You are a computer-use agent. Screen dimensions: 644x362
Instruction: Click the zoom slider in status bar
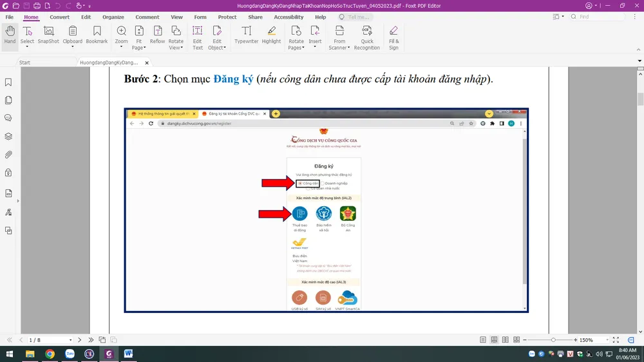553,339
